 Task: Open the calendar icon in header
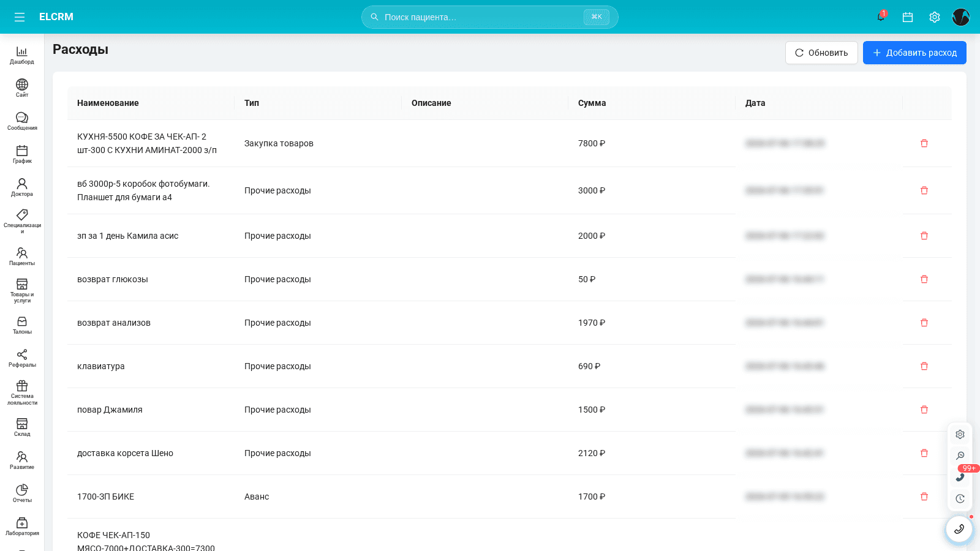click(908, 17)
